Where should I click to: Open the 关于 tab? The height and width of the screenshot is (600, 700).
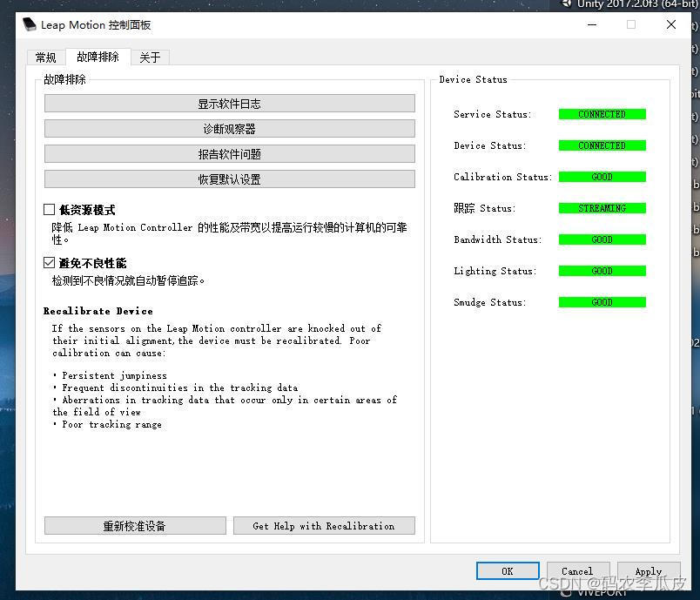click(x=150, y=57)
